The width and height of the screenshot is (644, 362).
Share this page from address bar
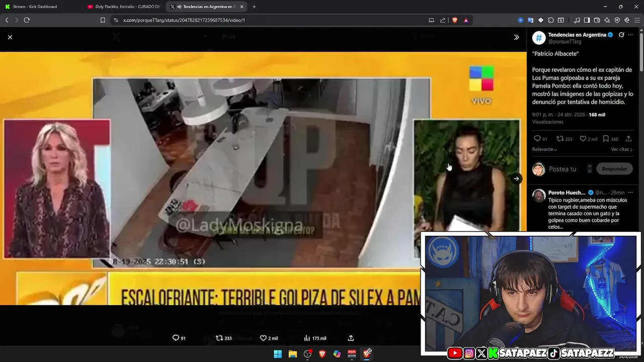(443, 20)
